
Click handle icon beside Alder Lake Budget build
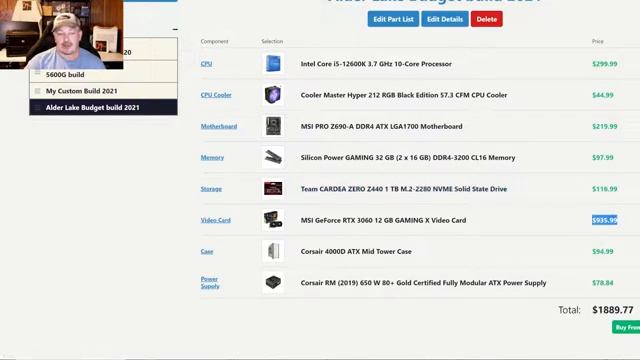(x=38, y=108)
